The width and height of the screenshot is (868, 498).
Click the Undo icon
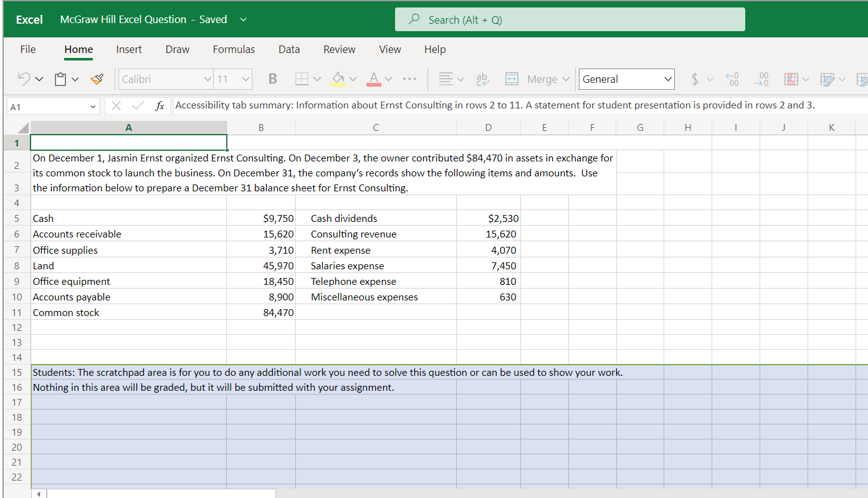click(24, 79)
